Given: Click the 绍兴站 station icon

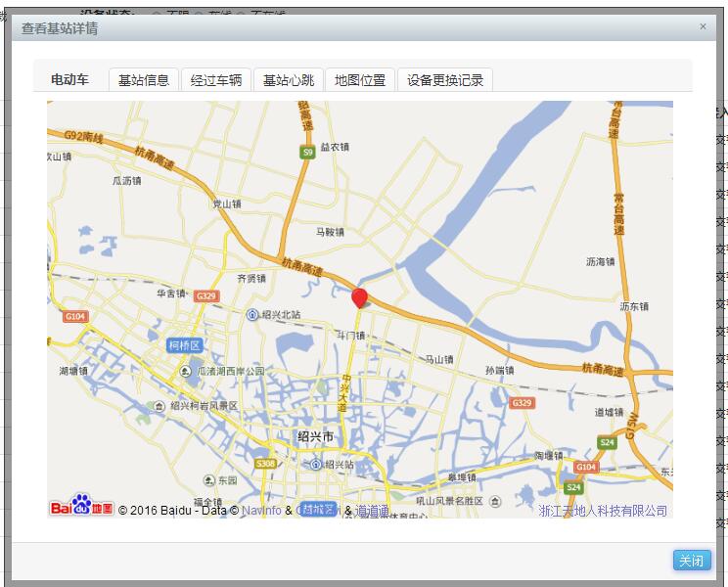Looking at the screenshot, I should point(316,464).
